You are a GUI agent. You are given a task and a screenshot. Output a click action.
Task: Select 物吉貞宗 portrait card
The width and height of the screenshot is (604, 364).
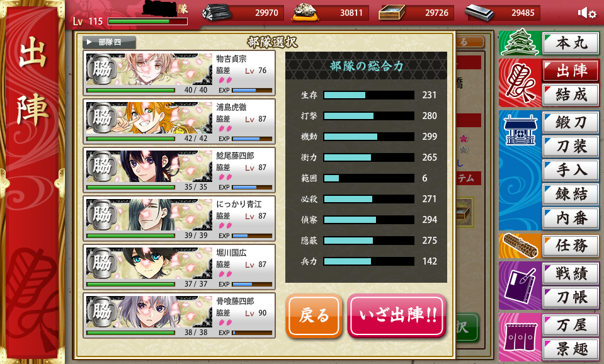tap(179, 73)
